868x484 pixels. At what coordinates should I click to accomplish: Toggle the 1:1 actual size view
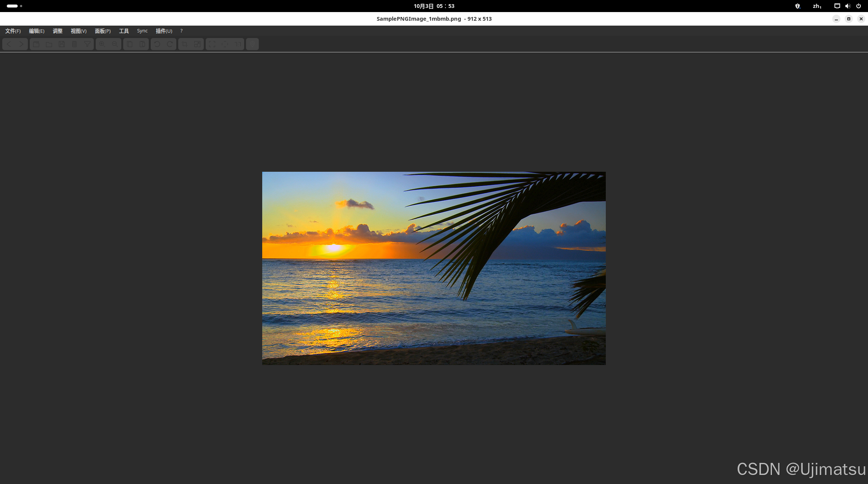click(238, 44)
